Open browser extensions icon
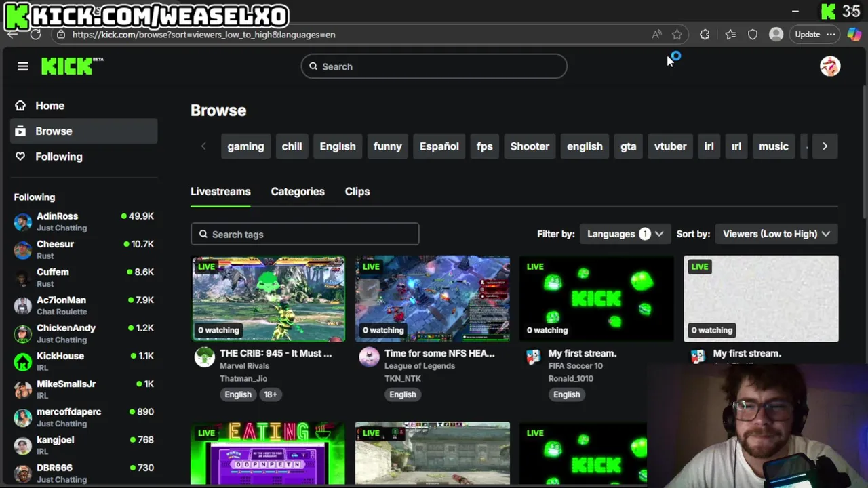This screenshot has height=488, width=868. [x=705, y=34]
